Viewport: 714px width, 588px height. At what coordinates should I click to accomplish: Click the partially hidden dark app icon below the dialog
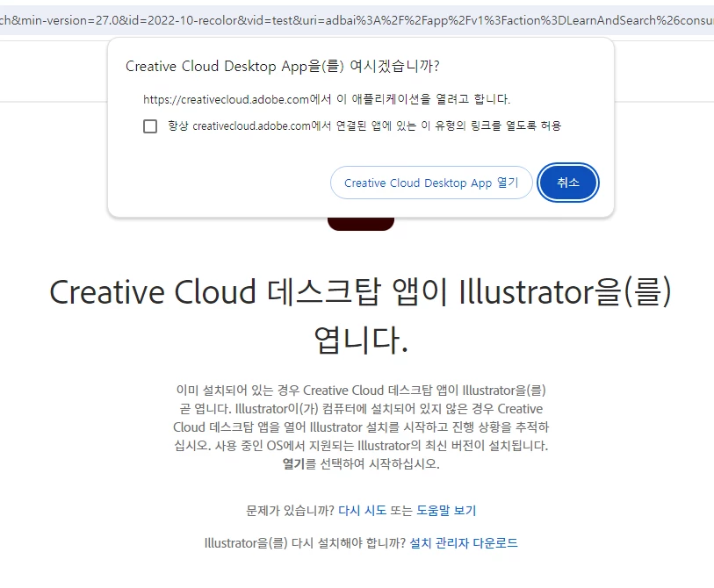coord(361,224)
